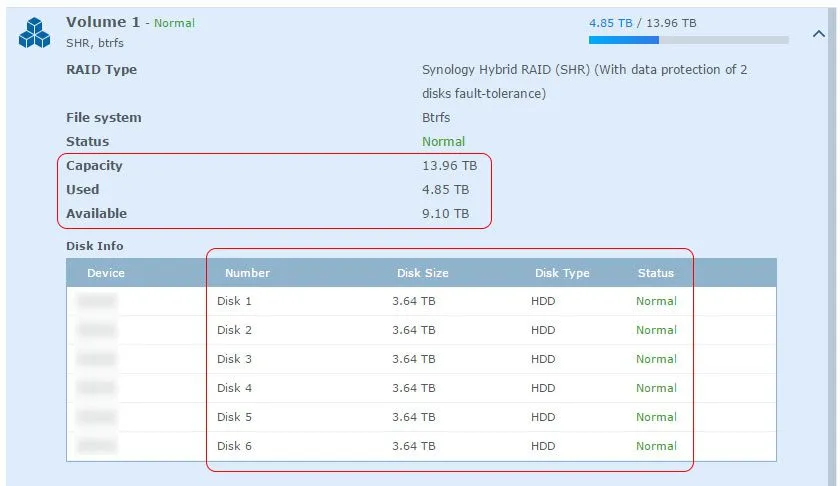The height and width of the screenshot is (486, 840).
Task: Click the Volume 1 blue cubes icon
Action: [34, 33]
